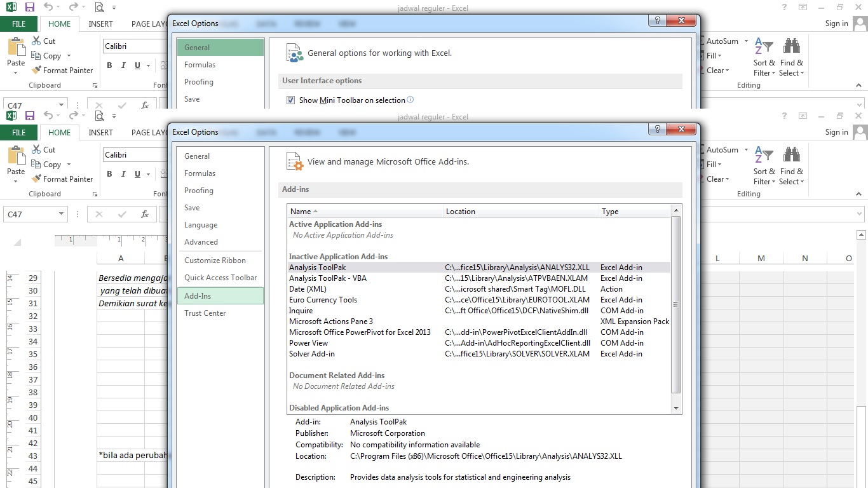Open Sort & Filter beside the Add-ins dialog

(764, 165)
